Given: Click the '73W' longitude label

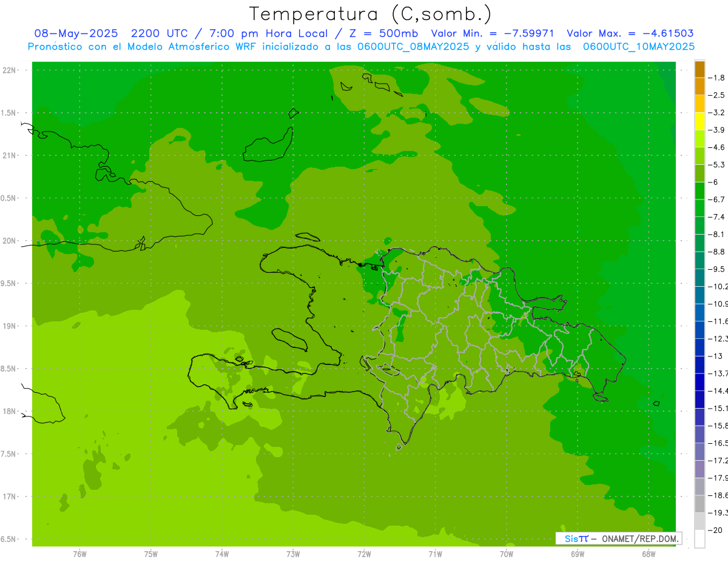Looking at the screenshot, I should coord(293,554).
